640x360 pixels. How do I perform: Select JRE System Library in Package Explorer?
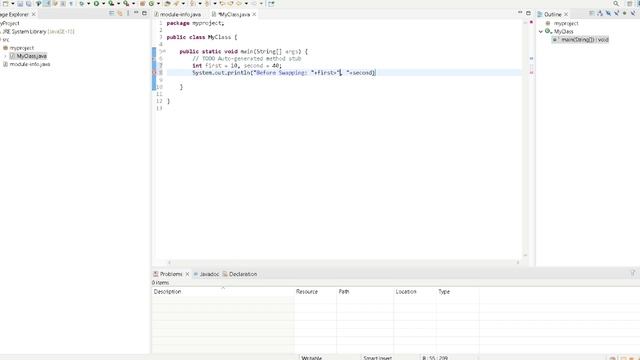pos(38,31)
